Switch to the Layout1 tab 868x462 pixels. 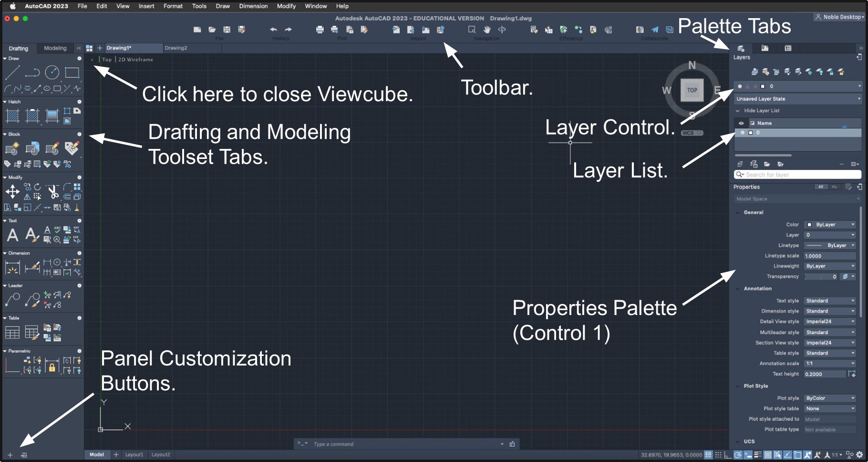[x=134, y=454]
